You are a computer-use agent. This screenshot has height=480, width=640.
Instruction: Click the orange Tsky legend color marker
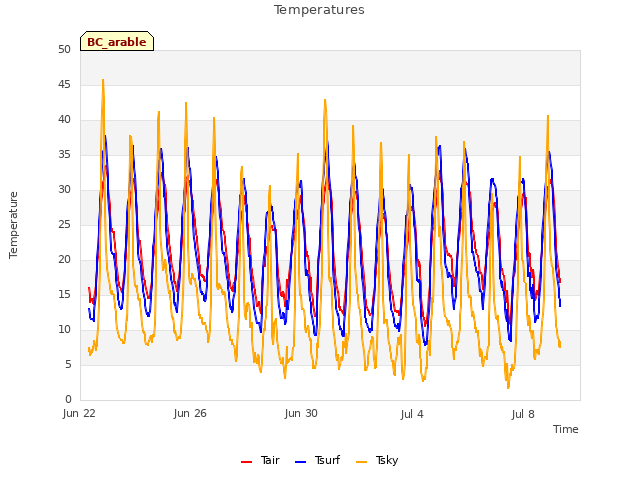361,462
